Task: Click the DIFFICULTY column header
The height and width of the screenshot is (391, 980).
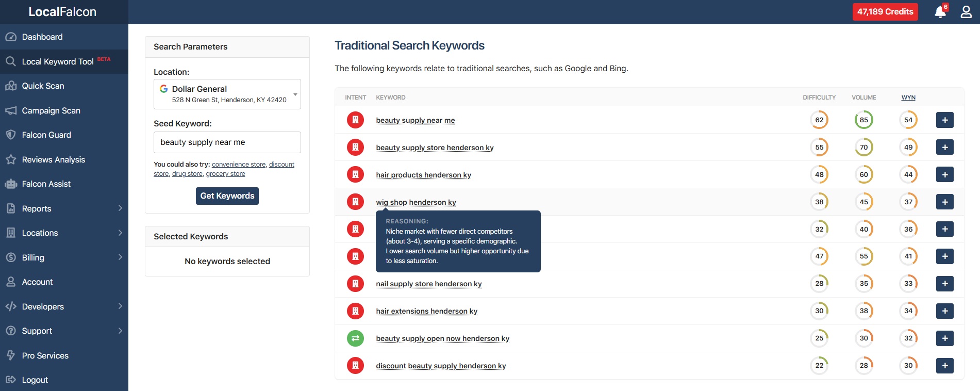Action: click(819, 97)
